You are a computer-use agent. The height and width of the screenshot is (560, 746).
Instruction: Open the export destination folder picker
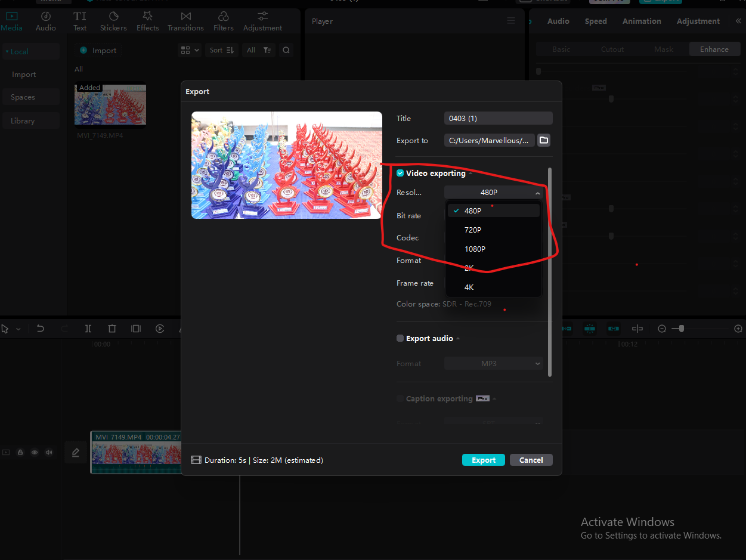pyautogui.click(x=543, y=140)
